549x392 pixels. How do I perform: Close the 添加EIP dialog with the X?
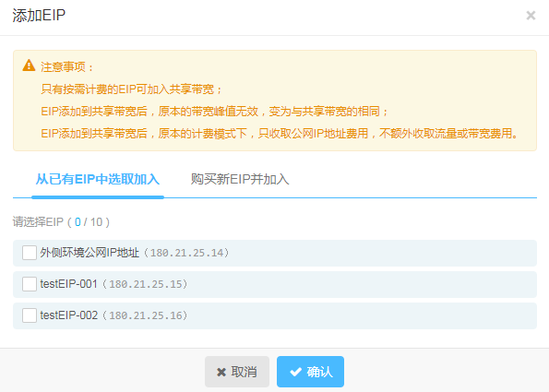click(x=531, y=16)
